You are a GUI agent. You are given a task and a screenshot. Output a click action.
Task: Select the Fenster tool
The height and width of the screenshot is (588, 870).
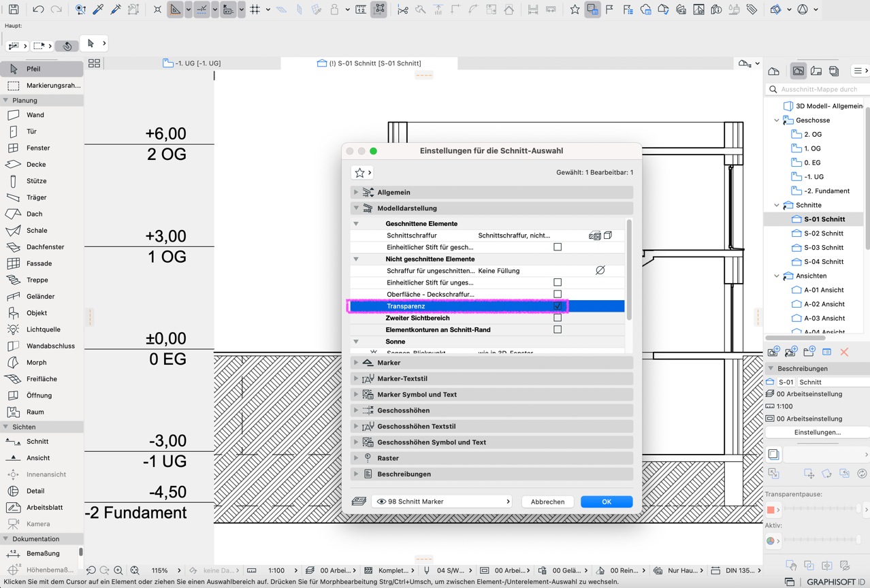41,148
